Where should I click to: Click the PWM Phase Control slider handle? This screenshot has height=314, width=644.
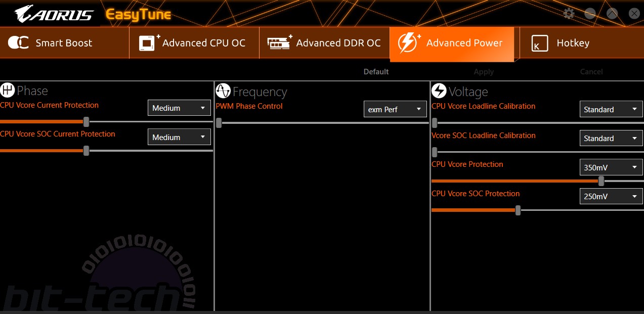(219, 122)
